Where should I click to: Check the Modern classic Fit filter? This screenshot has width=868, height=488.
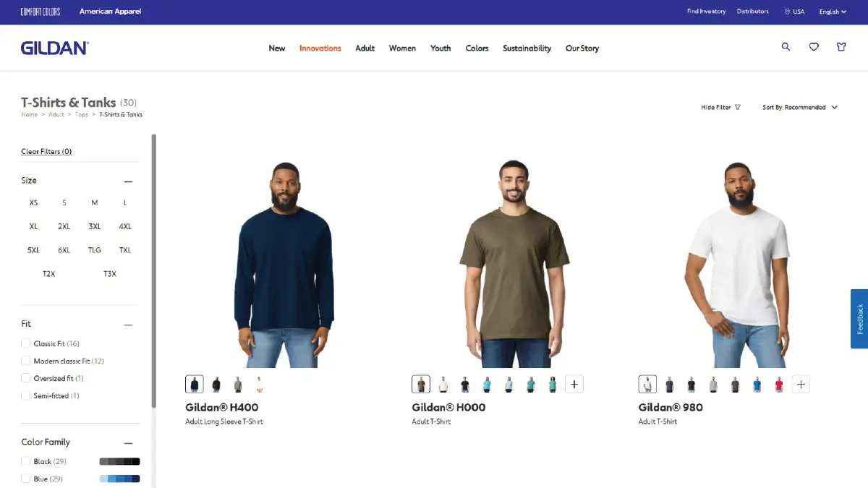[x=26, y=361]
